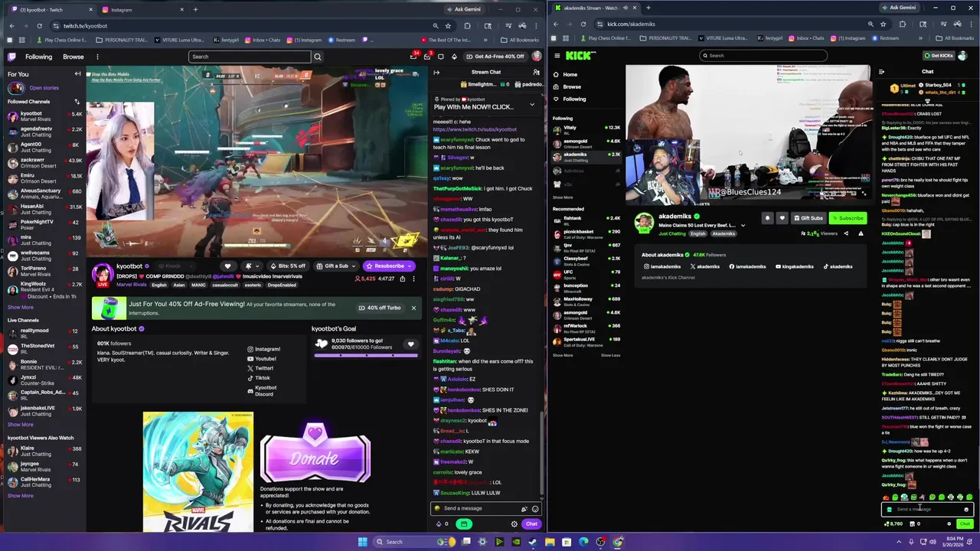The height and width of the screenshot is (551, 980).
Task: Open kyootbot Instagram link in About
Action: (x=263, y=349)
